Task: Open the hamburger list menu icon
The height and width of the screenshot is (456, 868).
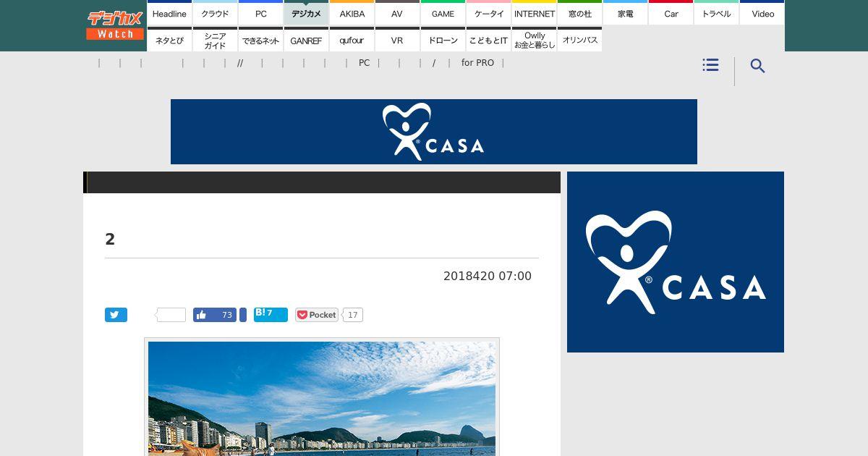Action: [x=710, y=65]
